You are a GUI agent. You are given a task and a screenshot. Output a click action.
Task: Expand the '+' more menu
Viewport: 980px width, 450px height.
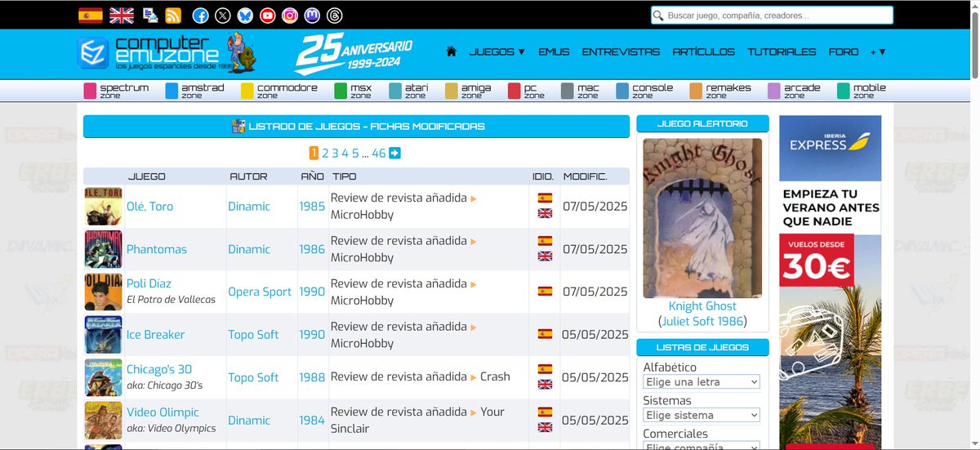878,51
